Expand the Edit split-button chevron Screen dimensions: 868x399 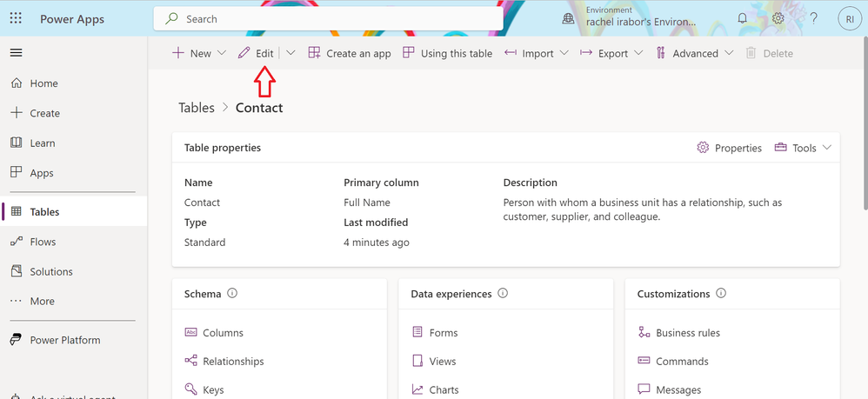click(290, 53)
